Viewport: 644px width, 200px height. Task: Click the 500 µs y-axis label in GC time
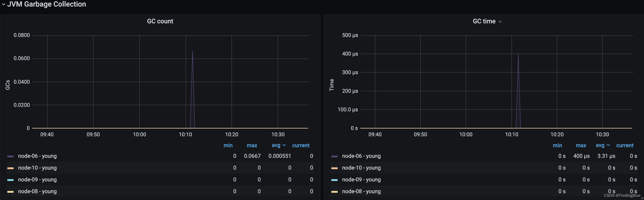tap(350, 35)
